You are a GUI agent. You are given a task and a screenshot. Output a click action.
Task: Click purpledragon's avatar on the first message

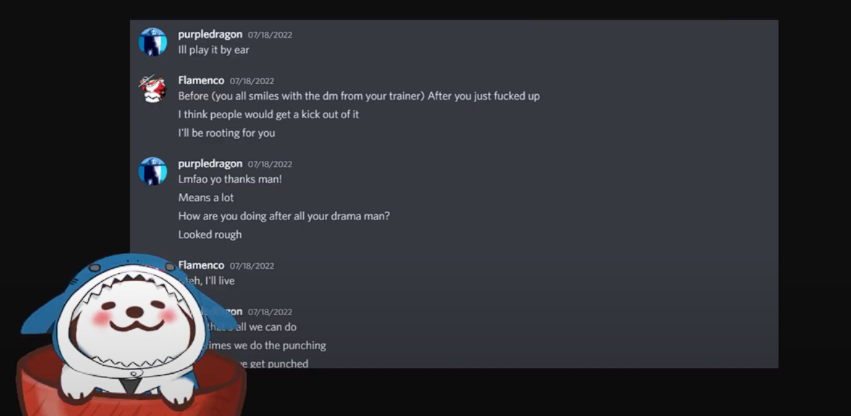153,42
